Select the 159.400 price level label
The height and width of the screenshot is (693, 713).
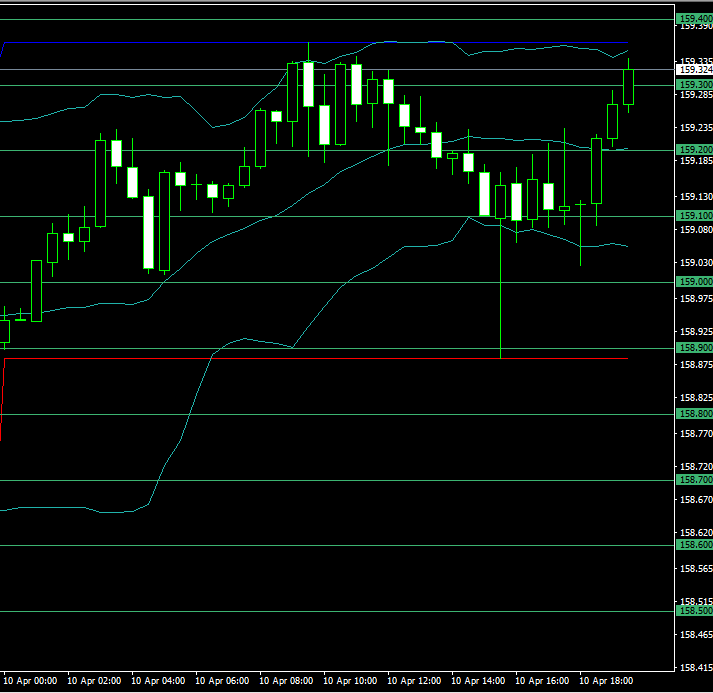tap(694, 19)
